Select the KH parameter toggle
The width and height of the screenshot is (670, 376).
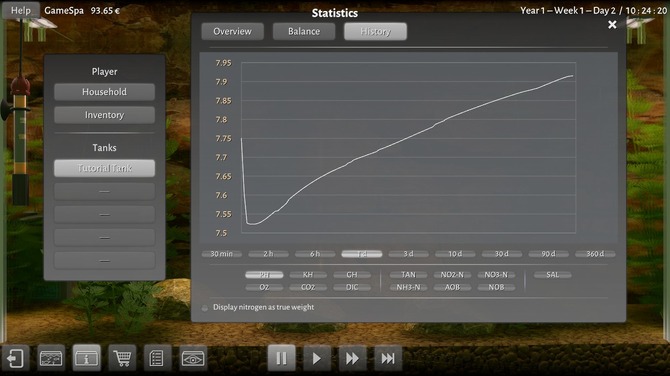(x=308, y=275)
